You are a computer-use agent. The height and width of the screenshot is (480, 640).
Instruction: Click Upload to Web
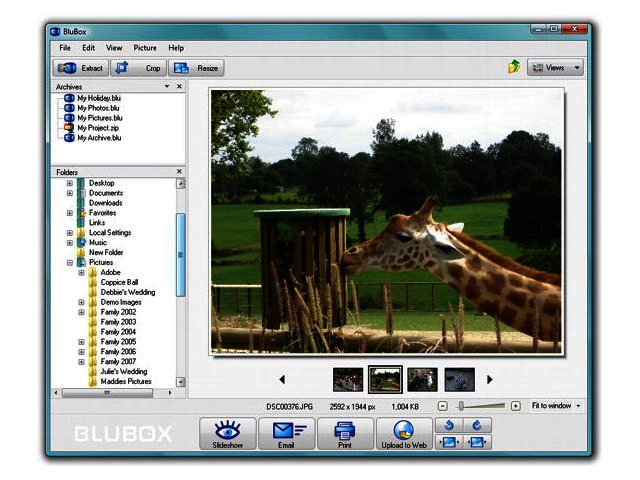(x=404, y=433)
